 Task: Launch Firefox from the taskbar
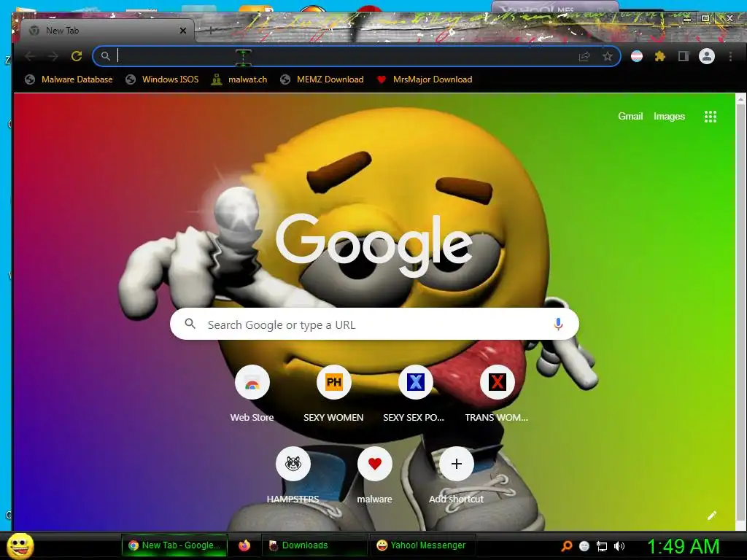pyautogui.click(x=244, y=545)
